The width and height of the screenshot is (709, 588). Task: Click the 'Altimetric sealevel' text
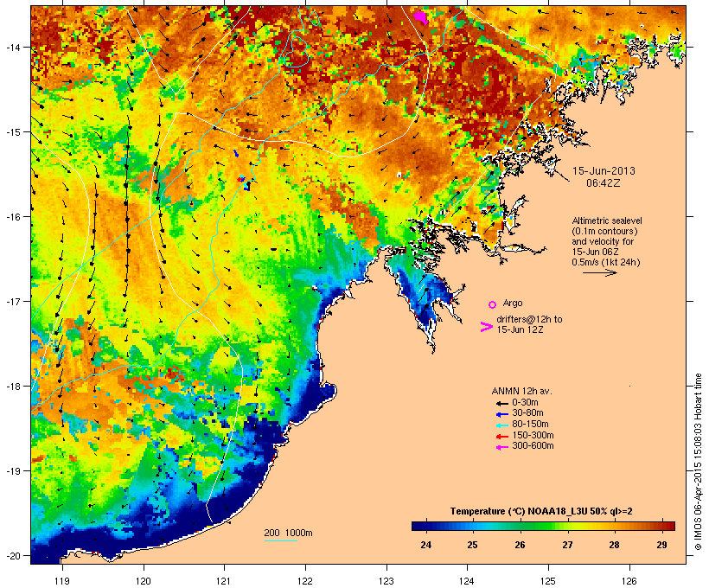[x=607, y=220]
